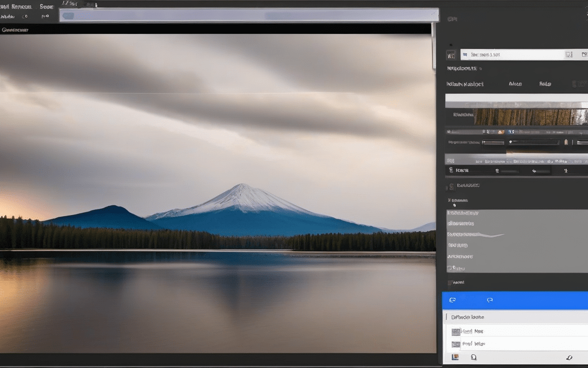Toggle the checkbox just above the blue bar
588x368 pixels.
(451, 282)
